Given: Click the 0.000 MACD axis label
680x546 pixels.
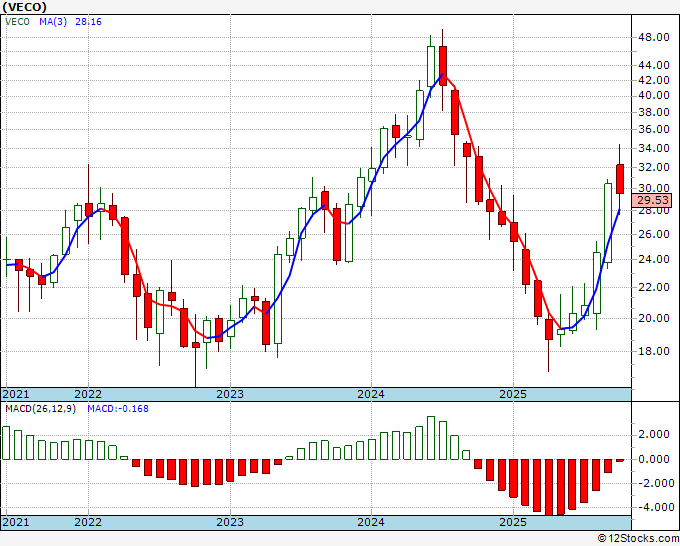Looking at the screenshot, I should pyautogui.click(x=655, y=459).
